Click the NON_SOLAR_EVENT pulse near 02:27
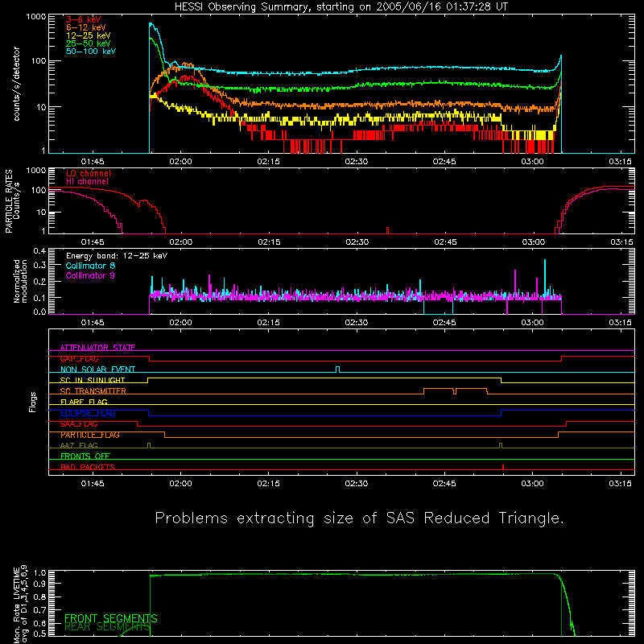Screen dimensions: 644x644 tap(337, 369)
